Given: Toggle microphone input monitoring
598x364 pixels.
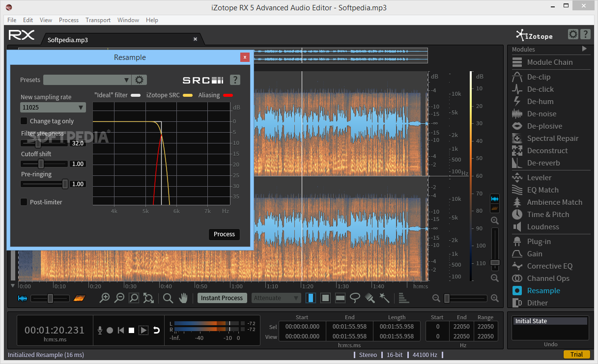Looking at the screenshot, I should (x=100, y=331).
